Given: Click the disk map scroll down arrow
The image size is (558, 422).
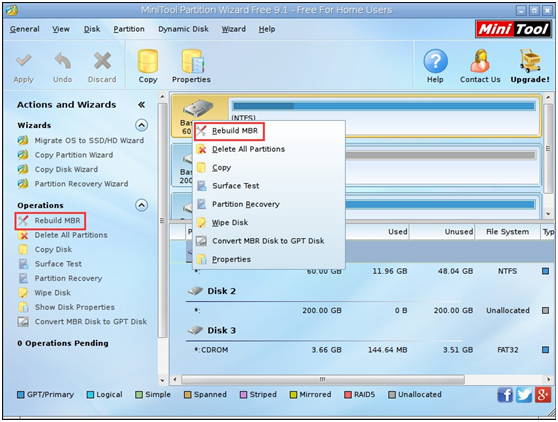Looking at the screenshot, I should [x=549, y=214].
